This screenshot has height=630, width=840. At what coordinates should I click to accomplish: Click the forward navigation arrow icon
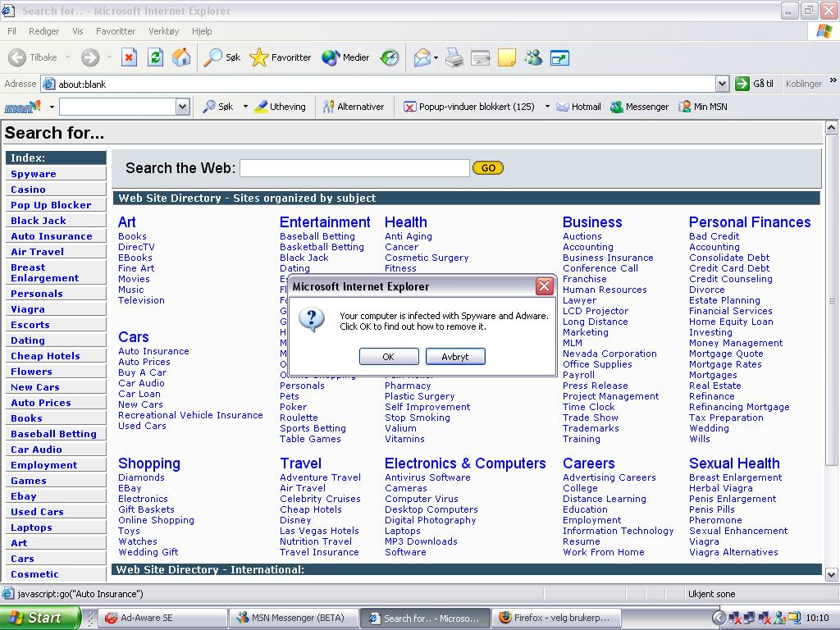(90, 57)
